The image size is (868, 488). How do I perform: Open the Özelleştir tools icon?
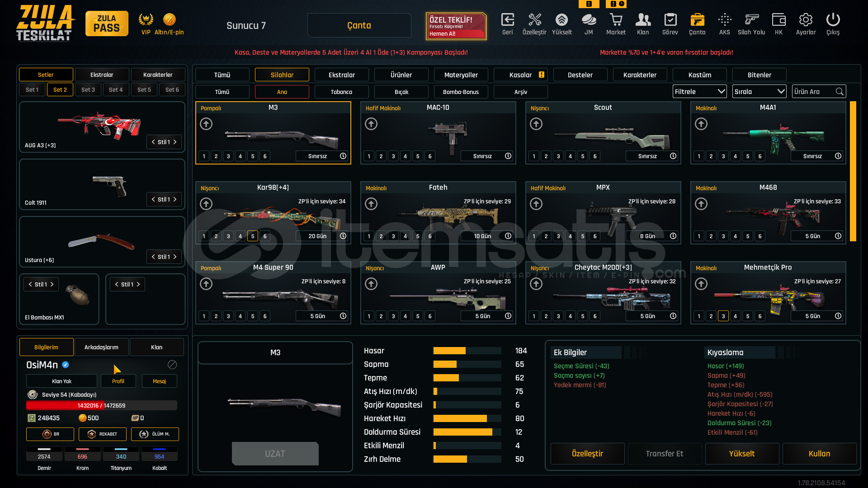pyautogui.click(x=534, y=20)
